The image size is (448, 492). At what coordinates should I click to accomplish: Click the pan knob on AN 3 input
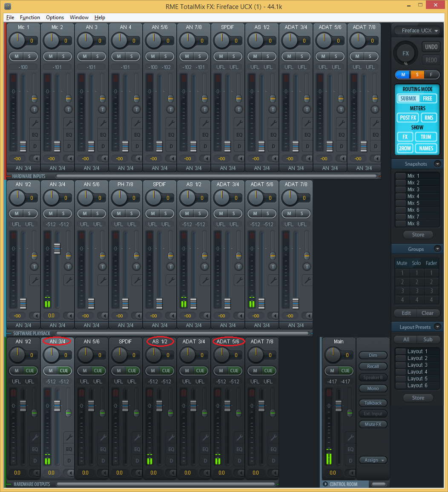(x=86, y=41)
